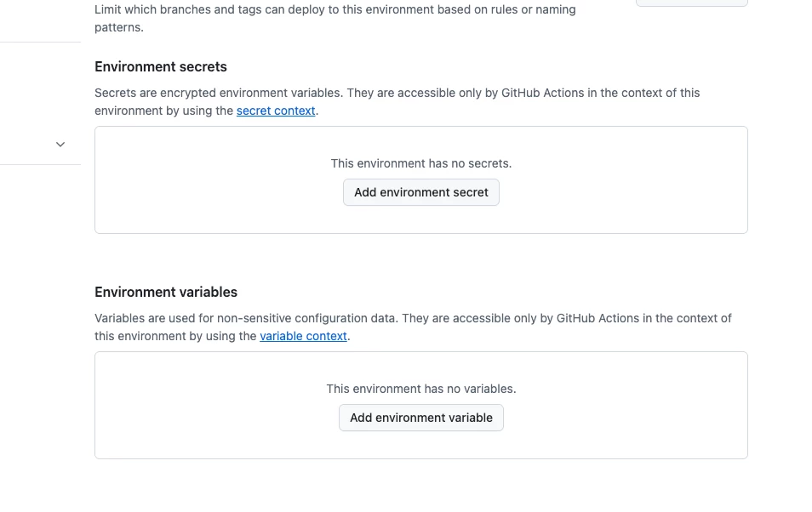This screenshot has width=812, height=512.
Task: Open the partially visible top-right dropdown button
Action: click(691, 3)
